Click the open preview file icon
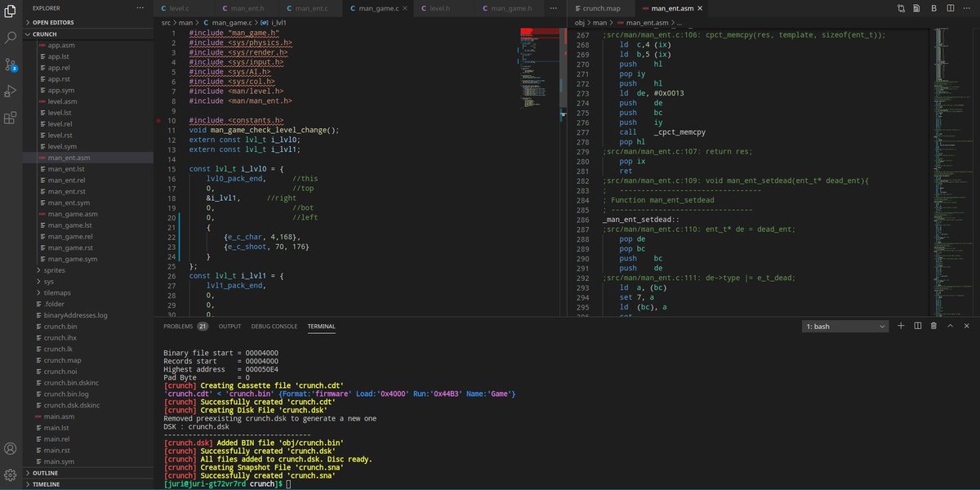The width and height of the screenshot is (980, 490). [917, 8]
